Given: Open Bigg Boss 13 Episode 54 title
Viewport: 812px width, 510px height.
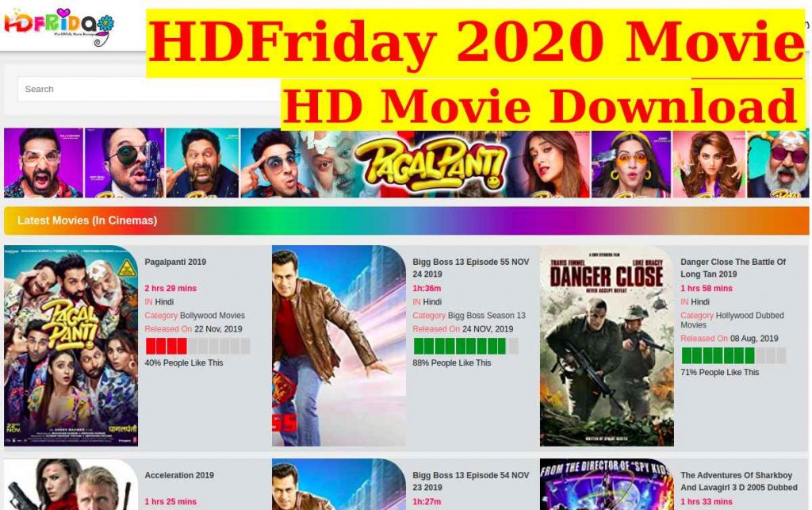Looking at the screenshot, I should [x=471, y=481].
